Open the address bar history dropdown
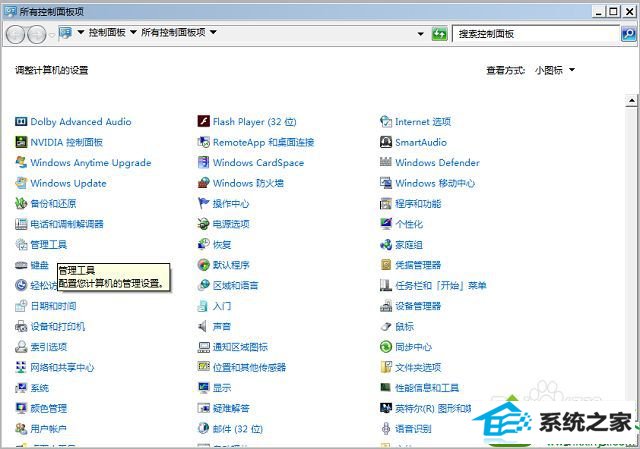This screenshot has width=640, height=449. click(420, 34)
